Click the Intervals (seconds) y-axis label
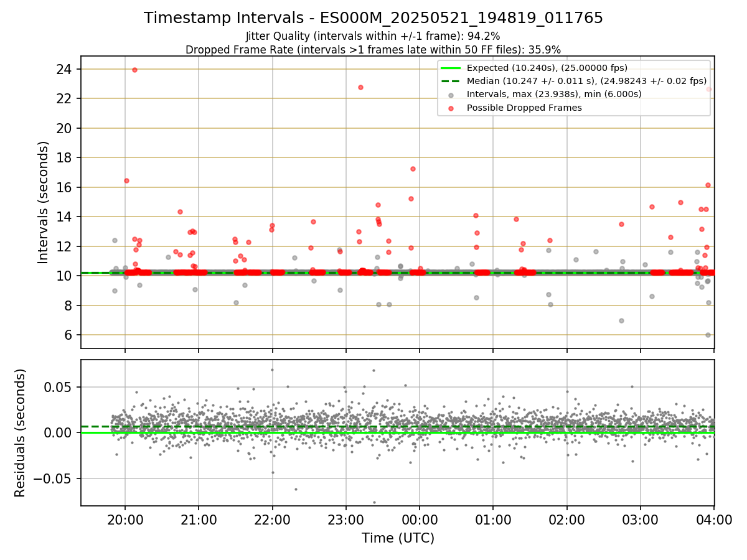Image resolution: width=747 pixels, height=560 pixels. coord(44,202)
